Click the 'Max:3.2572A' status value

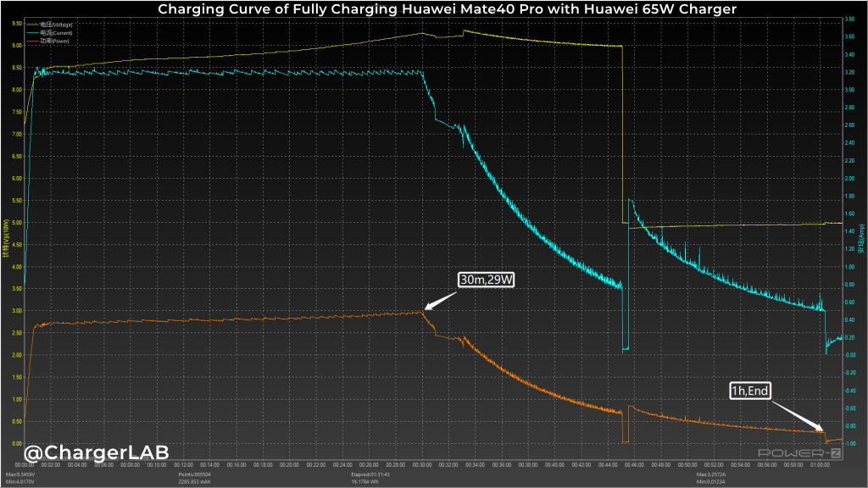tap(711, 474)
